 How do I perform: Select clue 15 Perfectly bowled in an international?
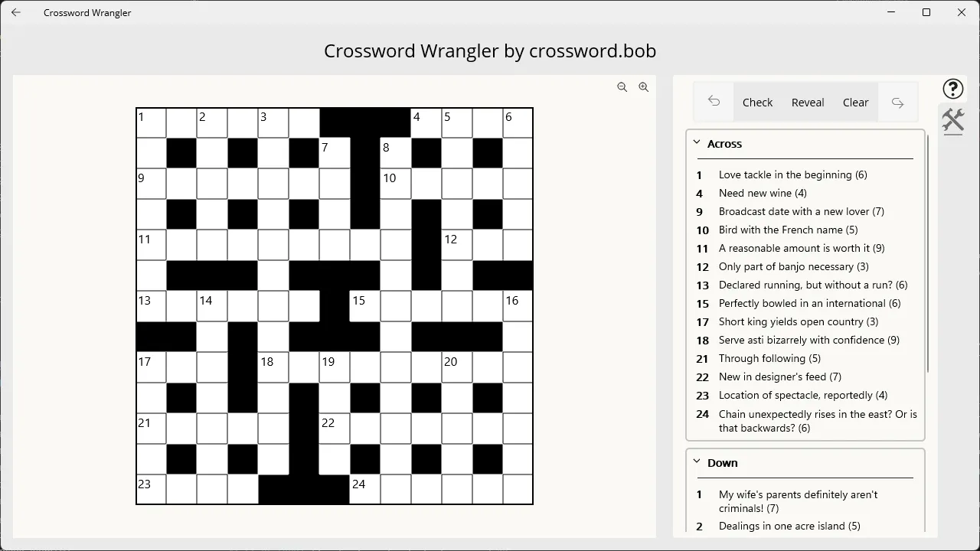[x=805, y=303]
